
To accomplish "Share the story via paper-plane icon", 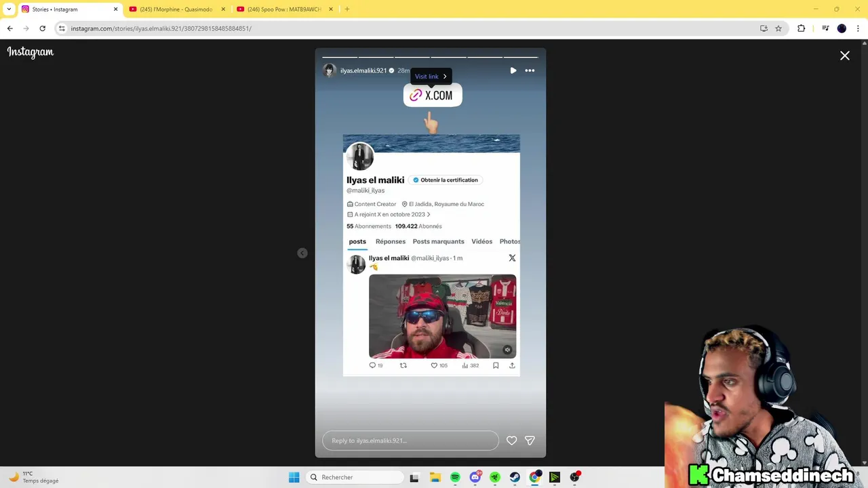I will point(530,441).
